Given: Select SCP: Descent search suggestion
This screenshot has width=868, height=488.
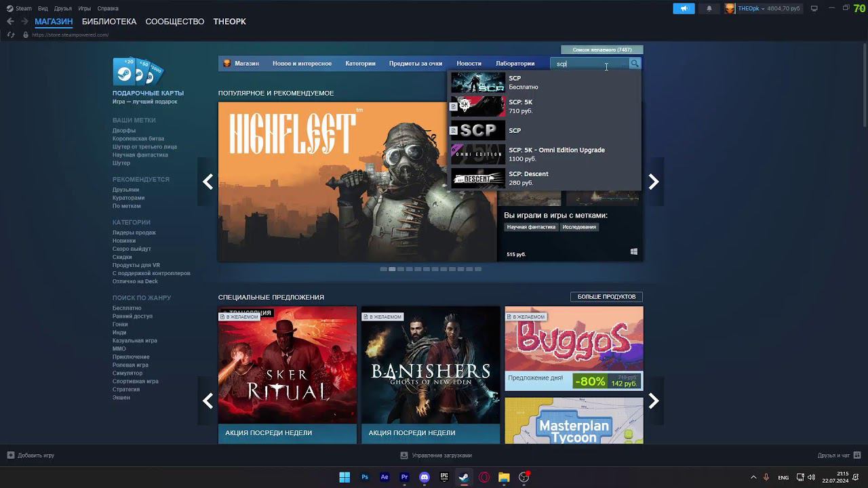Looking at the screenshot, I should click(545, 178).
